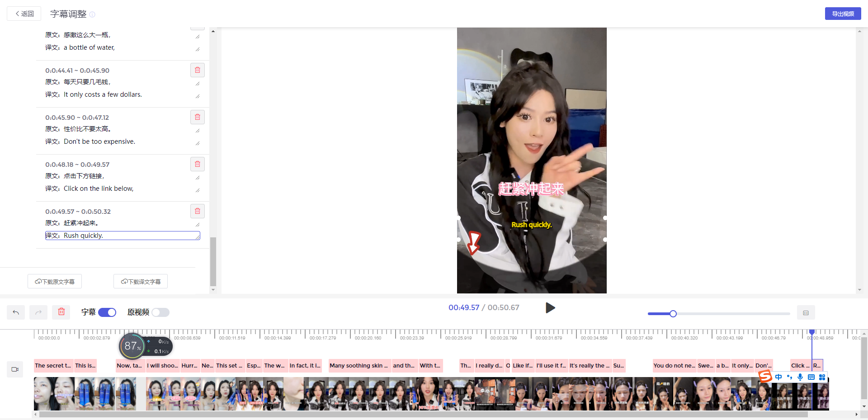Select subtitle clip 'and th...'

404,366
